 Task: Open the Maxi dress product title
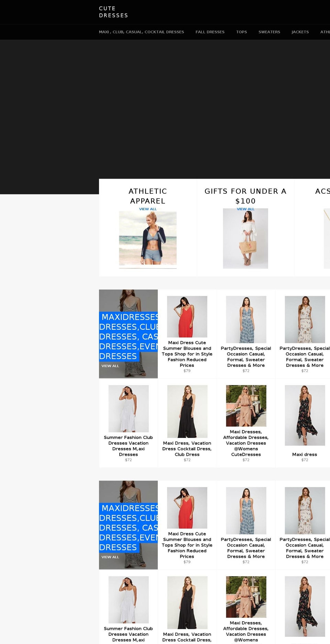[305, 454]
